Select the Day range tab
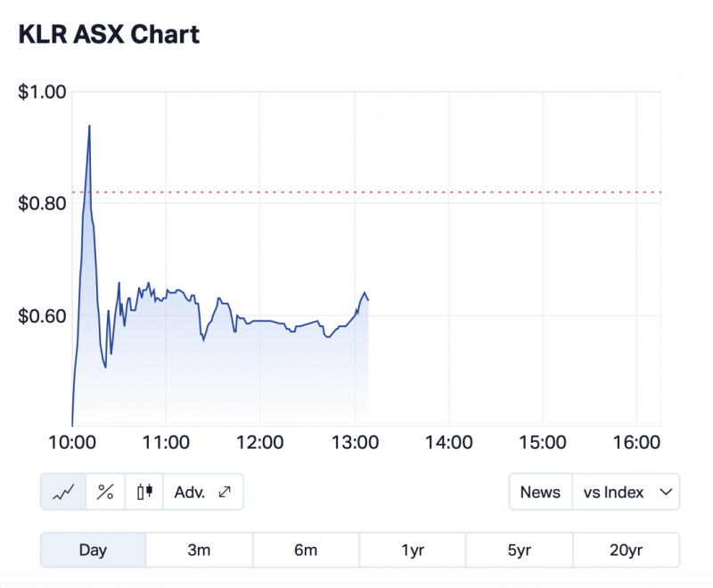This screenshot has height=588, width=713. [x=93, y=550]
